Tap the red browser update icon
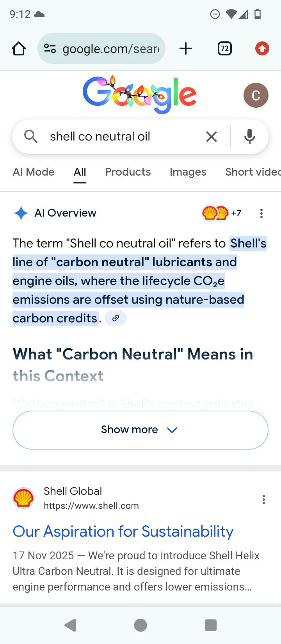 click(262, 49)
